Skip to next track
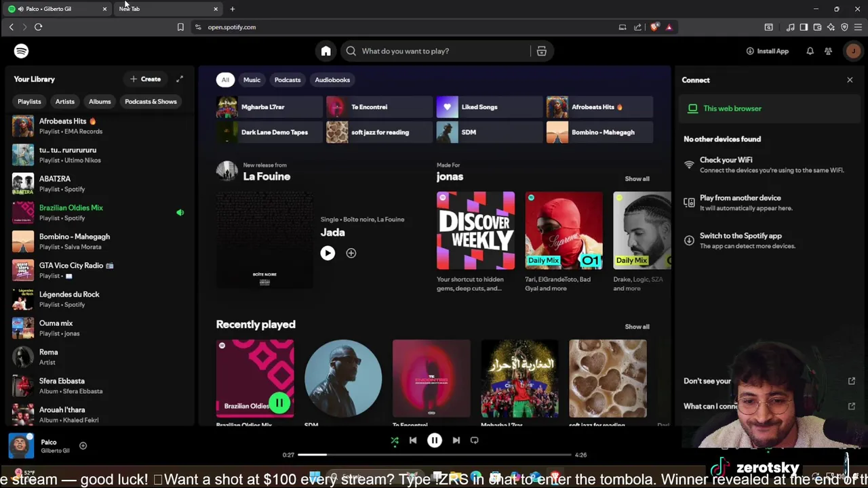Screen dimensions: 868x488 click(456, 441)
